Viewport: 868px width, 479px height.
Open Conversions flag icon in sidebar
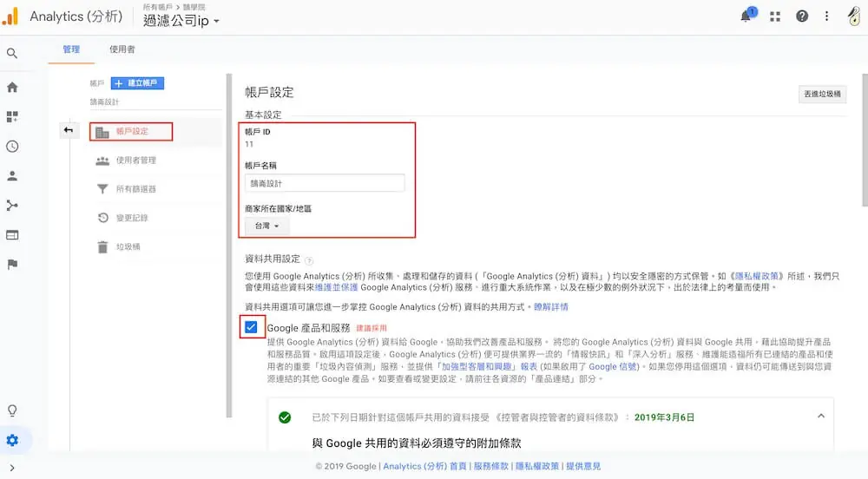point(12,265)
